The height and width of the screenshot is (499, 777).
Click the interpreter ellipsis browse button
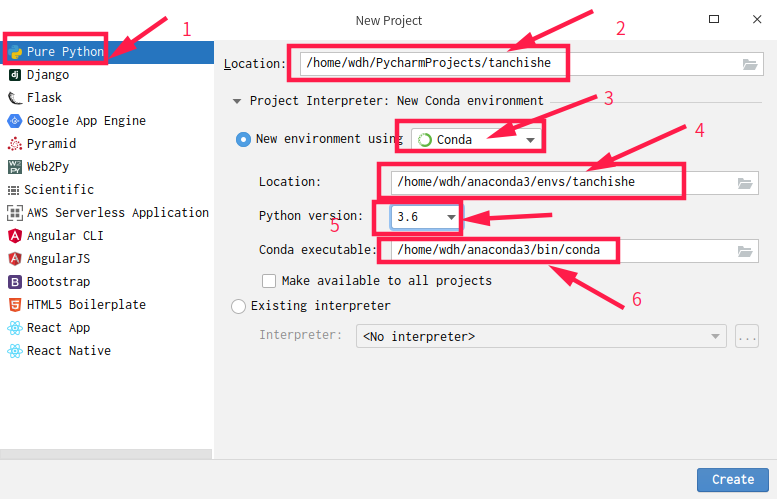click(x=747, y=336)
